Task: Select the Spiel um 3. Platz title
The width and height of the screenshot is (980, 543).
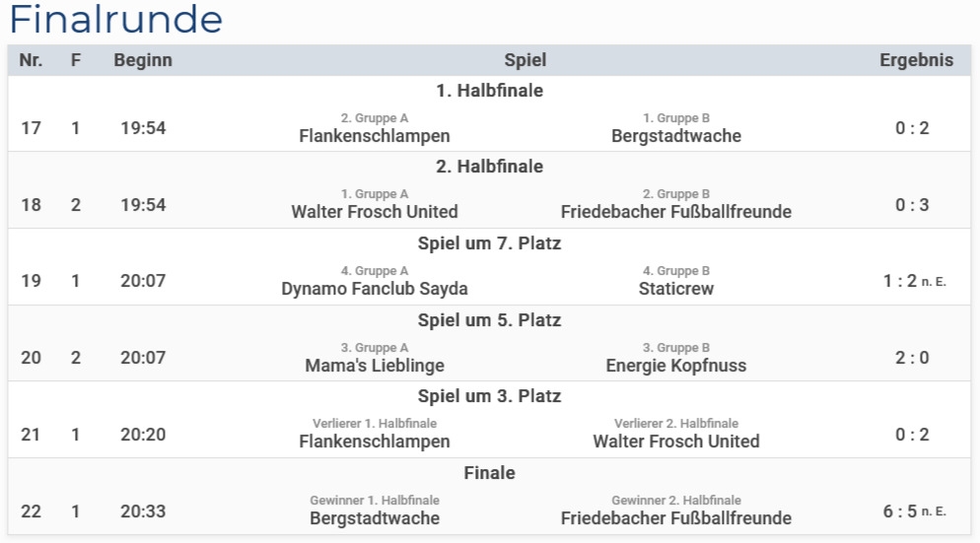Action: point(489,396)
